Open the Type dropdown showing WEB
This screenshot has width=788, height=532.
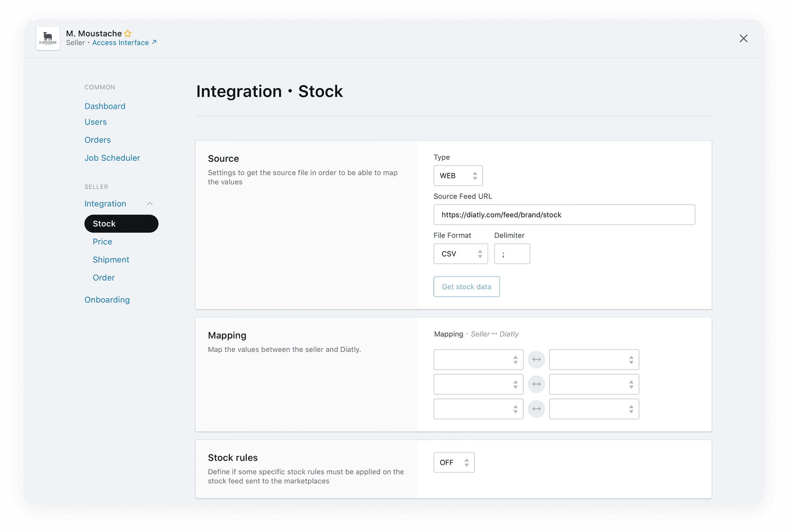pyautogui.click(x=458, y=176)
